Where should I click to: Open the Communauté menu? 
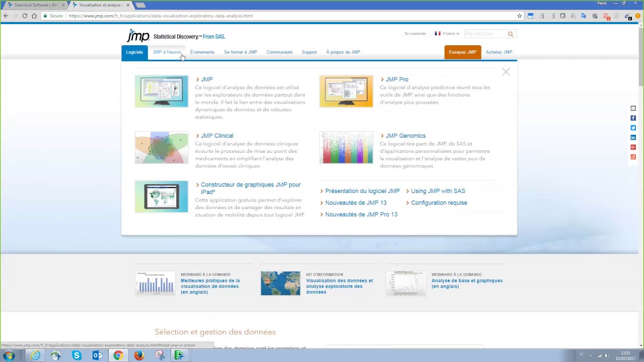coord(279,52)
